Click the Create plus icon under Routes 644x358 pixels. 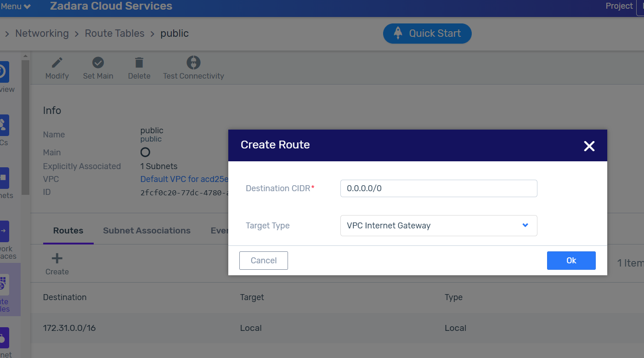pyautogui.click(x=57, y=259)
